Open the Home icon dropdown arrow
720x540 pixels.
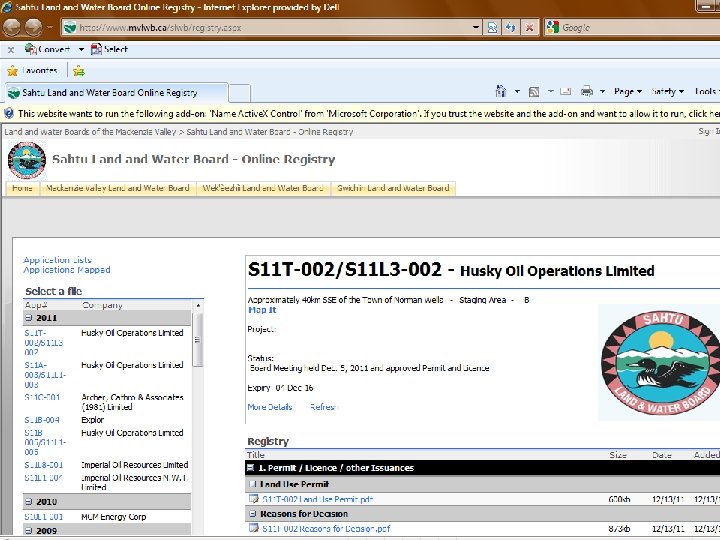pos(517,91)
